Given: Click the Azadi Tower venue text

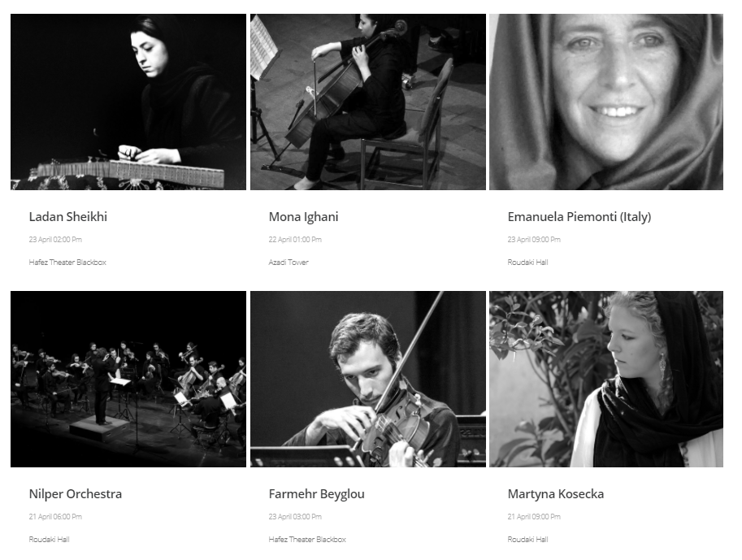Looking at the screenshot, I should click(x=289, y=263).
